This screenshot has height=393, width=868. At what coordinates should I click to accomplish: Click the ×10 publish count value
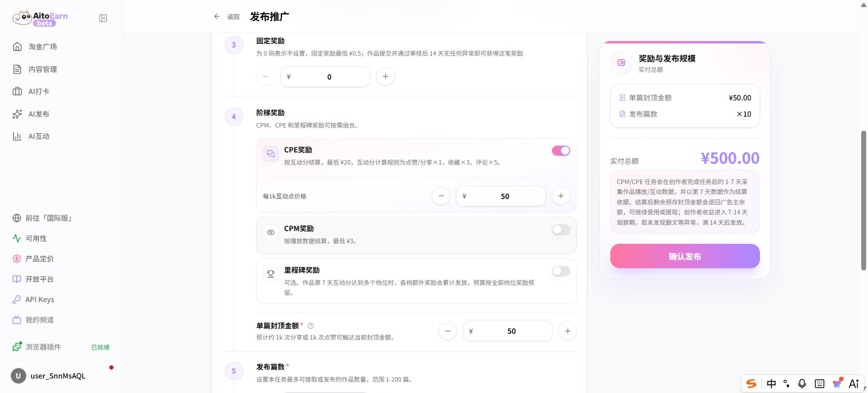tap(744, 114)
